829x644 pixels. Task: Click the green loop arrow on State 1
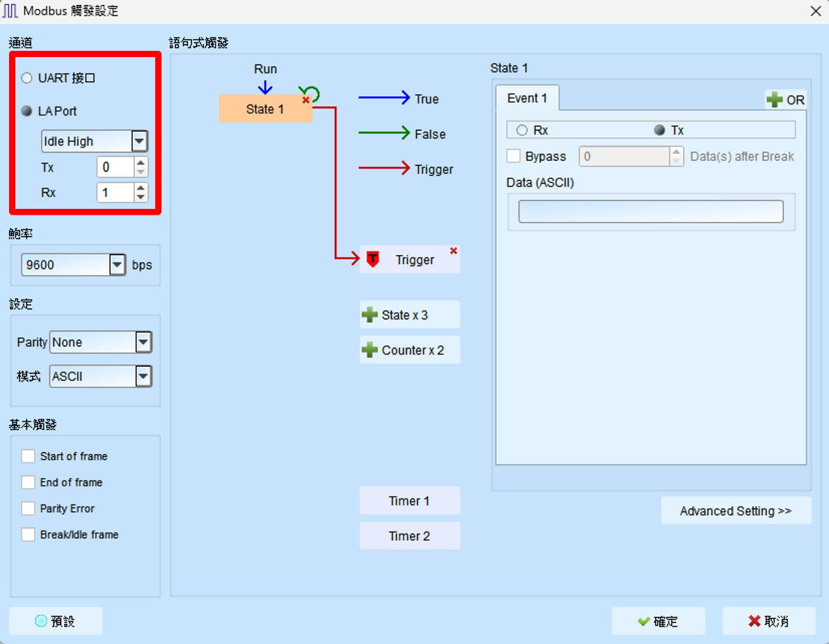(310, 93)
